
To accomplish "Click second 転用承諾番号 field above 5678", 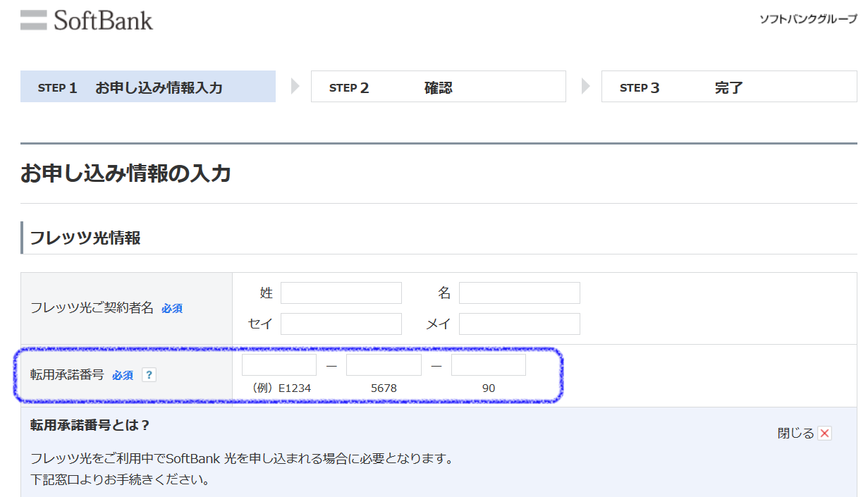I will 384,364.
